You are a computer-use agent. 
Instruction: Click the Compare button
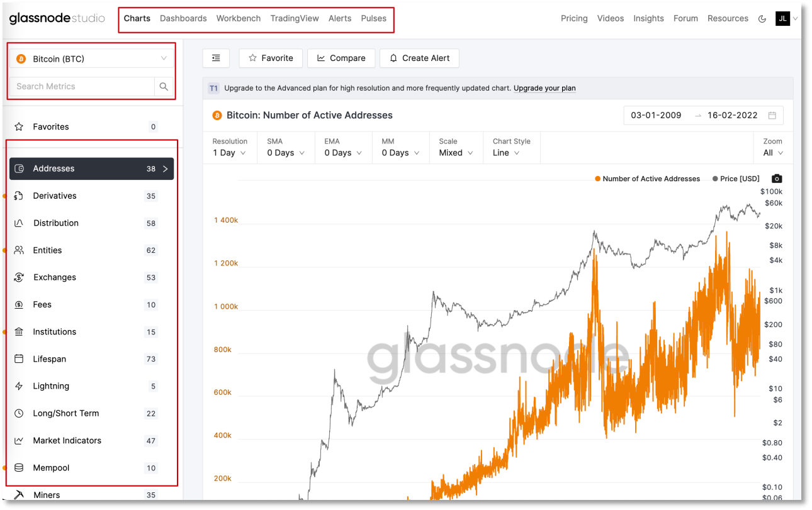click(341, 58)
